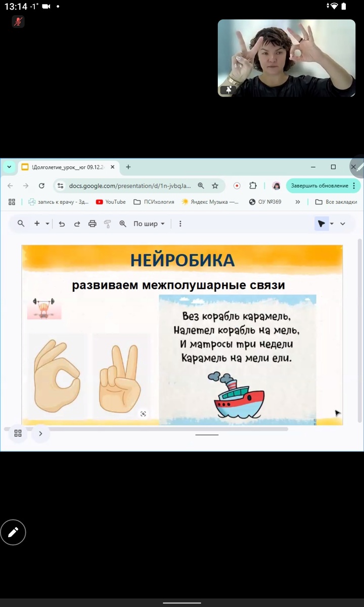Select the red ship illustration

(x=236, y=394)
